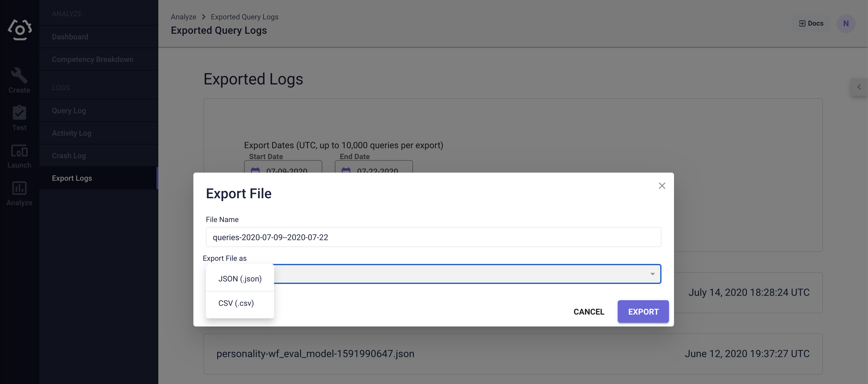Click the End Date calendar toggle
Image resolution: width=868 pixels, height=384 pixels.
click(346, 170)
